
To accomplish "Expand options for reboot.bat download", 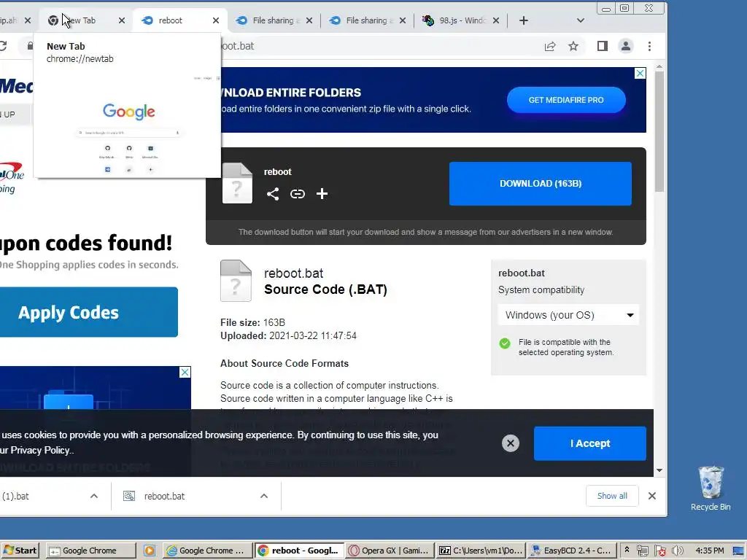I will (264, 496).
